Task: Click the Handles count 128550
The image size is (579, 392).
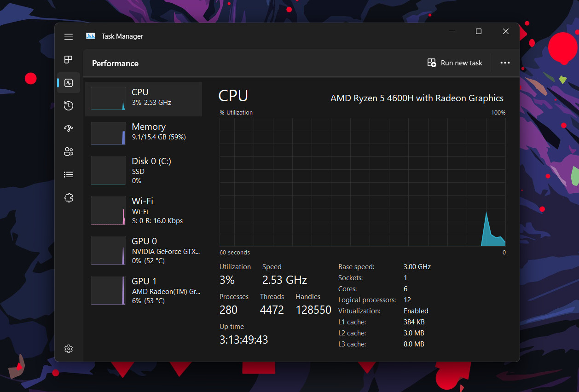Action: tap(313, 310)
